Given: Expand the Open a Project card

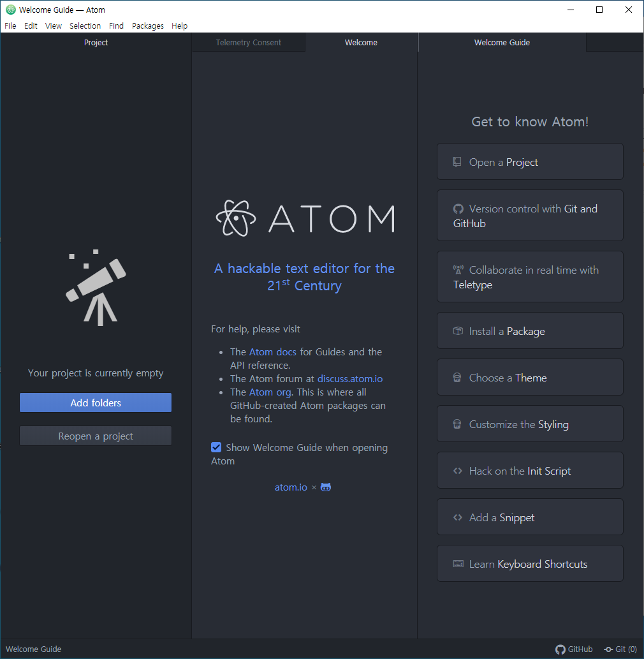Looking at the screenshot, I should [x=530, y=162].
